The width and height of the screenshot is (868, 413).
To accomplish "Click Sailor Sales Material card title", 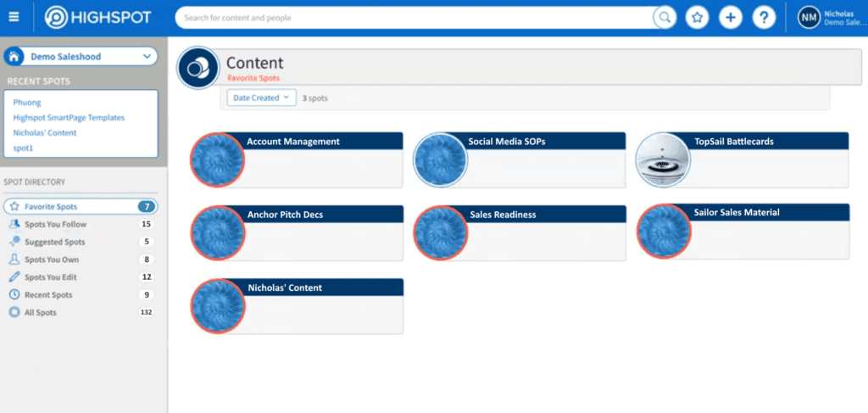I will click(737, 212).
